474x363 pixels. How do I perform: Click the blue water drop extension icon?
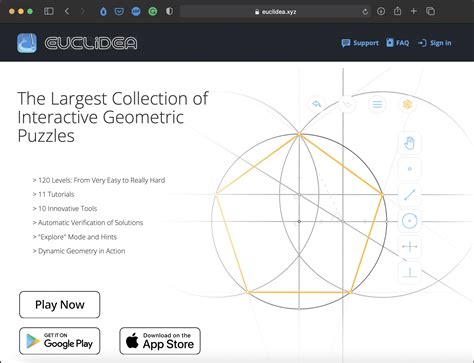(x=103, y=12)
